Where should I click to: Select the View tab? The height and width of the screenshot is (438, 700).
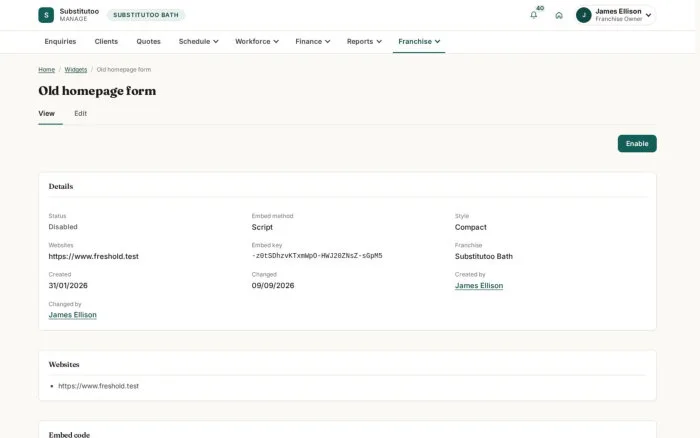[46, 113]
